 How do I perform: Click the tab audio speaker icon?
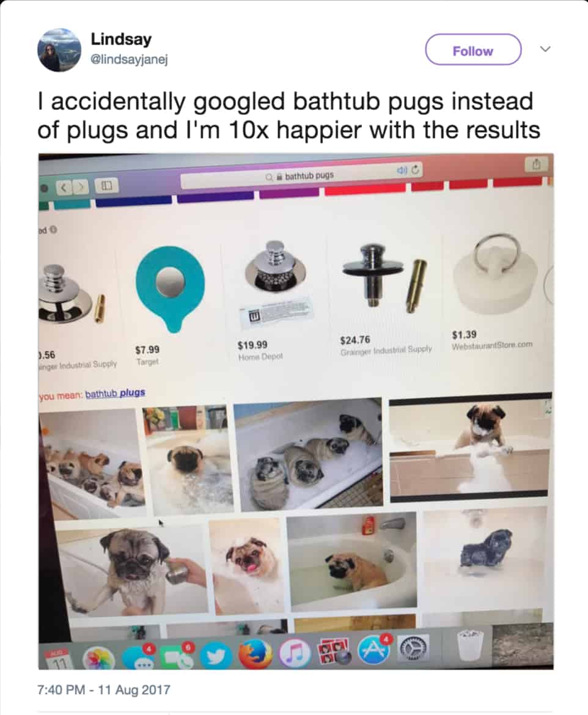click(402, 172)
